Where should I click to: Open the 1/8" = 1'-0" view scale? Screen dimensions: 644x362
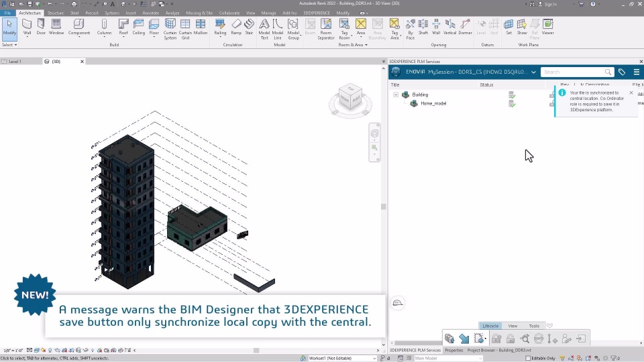coord(13,351)
